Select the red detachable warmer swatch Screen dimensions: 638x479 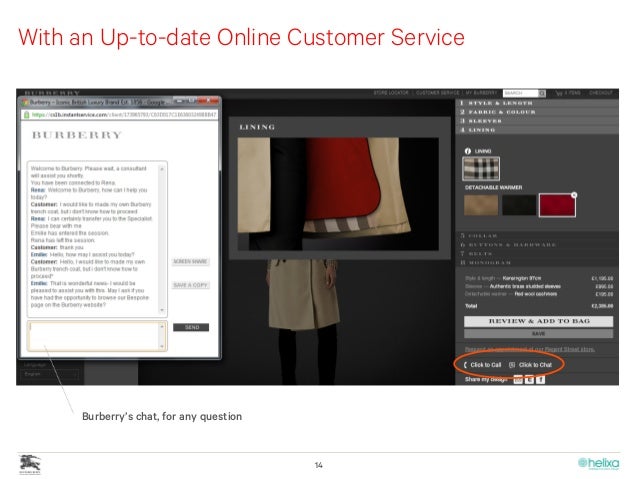click(x=557, y=205)
